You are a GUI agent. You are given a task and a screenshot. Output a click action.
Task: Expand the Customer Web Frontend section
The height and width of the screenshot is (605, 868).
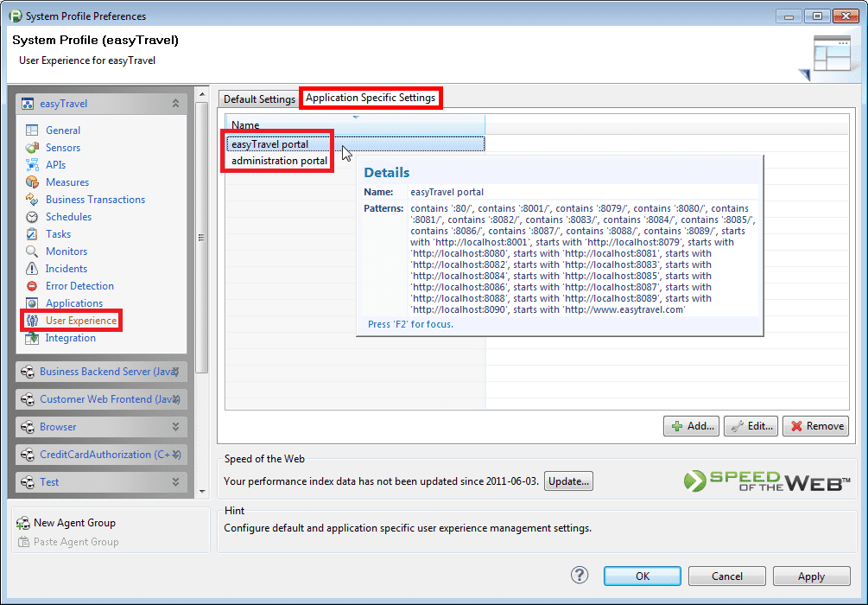pyautogui.click(x=175, y=399)
